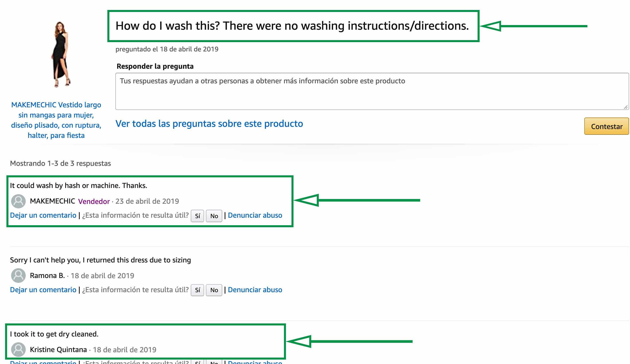Grab the text area resize handle
Image resolution: width=630 pixels, height=364 pixels.
pyautogui.click(x=626, y=107)
